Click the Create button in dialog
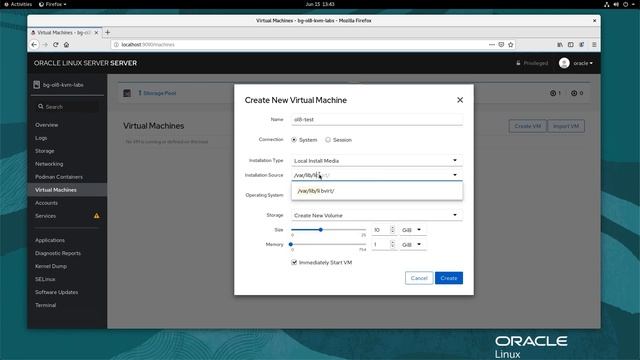640x360 pixels. tap(449, 278)
